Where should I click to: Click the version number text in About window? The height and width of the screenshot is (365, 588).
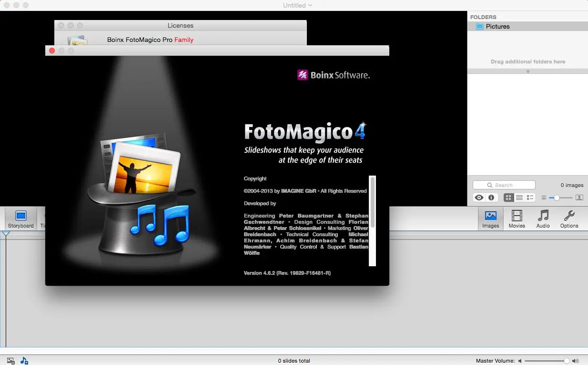tap(287, 273)
